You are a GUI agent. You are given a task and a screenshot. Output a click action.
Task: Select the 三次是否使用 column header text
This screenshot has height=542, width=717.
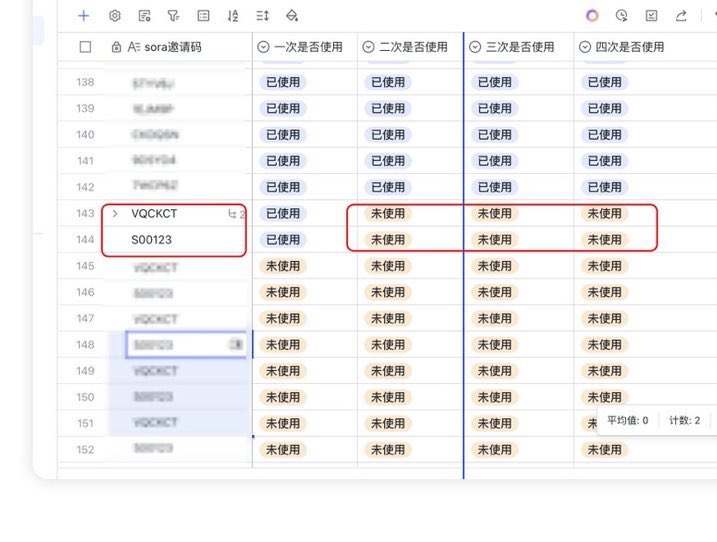click(520, 47)
